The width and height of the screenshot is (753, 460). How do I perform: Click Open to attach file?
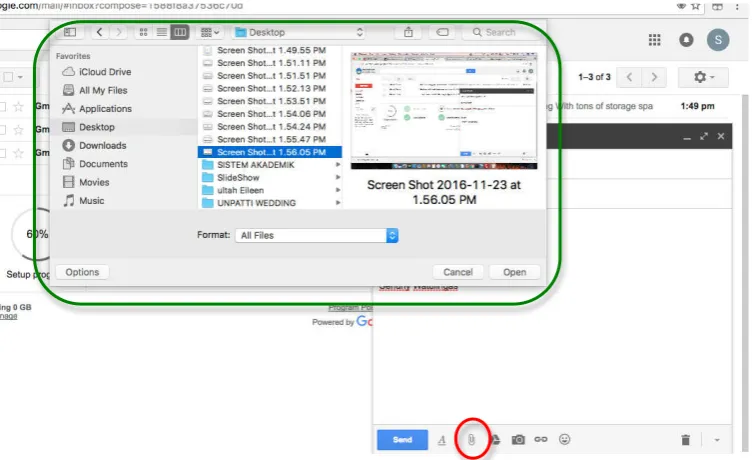[514, 272]
